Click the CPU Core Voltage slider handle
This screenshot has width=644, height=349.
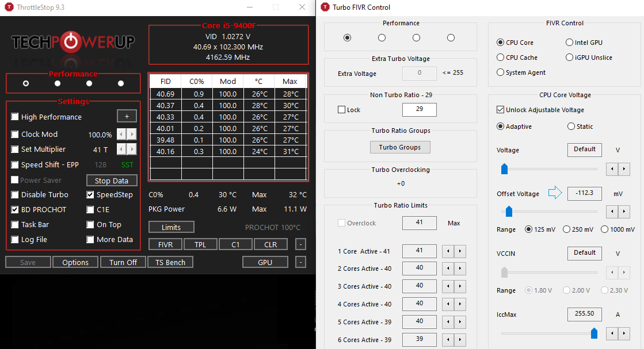coord(504,168)
